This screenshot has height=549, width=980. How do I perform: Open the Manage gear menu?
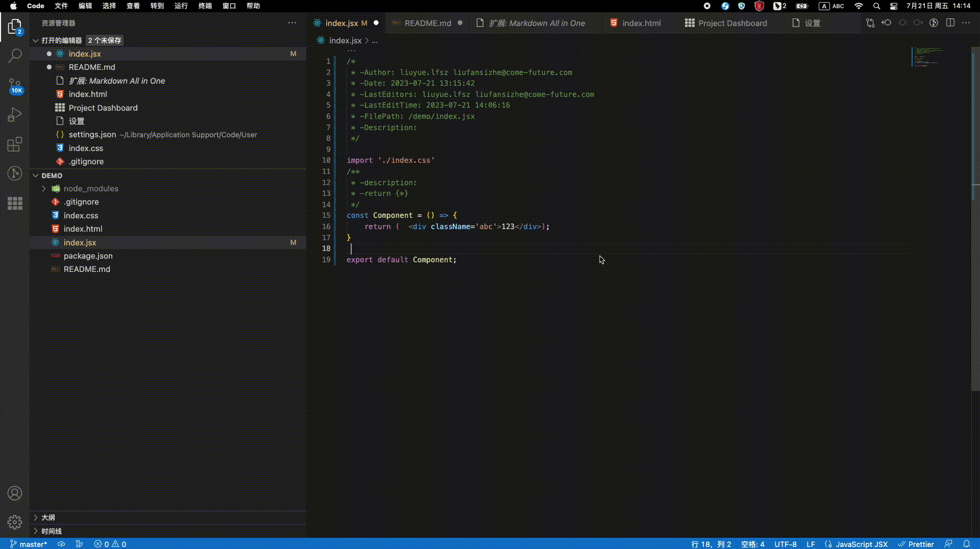(15, 522)
